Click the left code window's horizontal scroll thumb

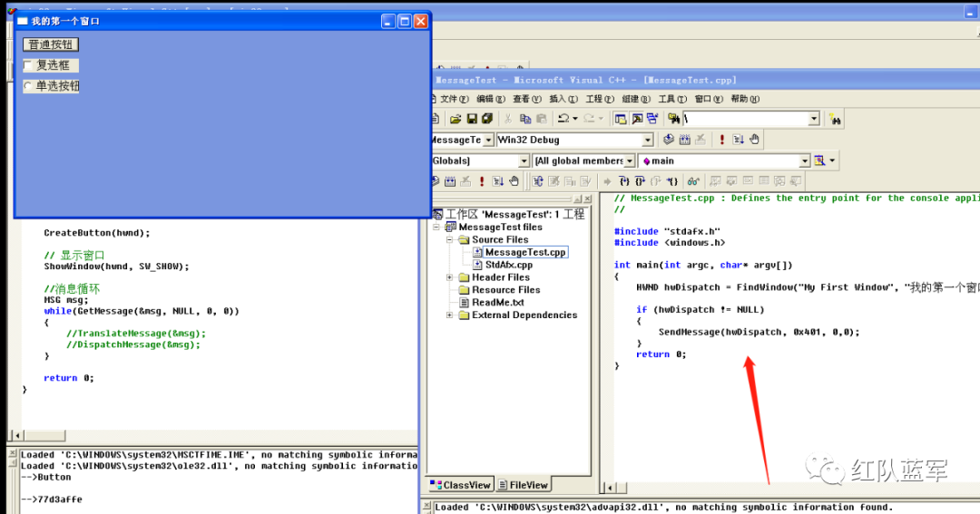tap(44, 435)
